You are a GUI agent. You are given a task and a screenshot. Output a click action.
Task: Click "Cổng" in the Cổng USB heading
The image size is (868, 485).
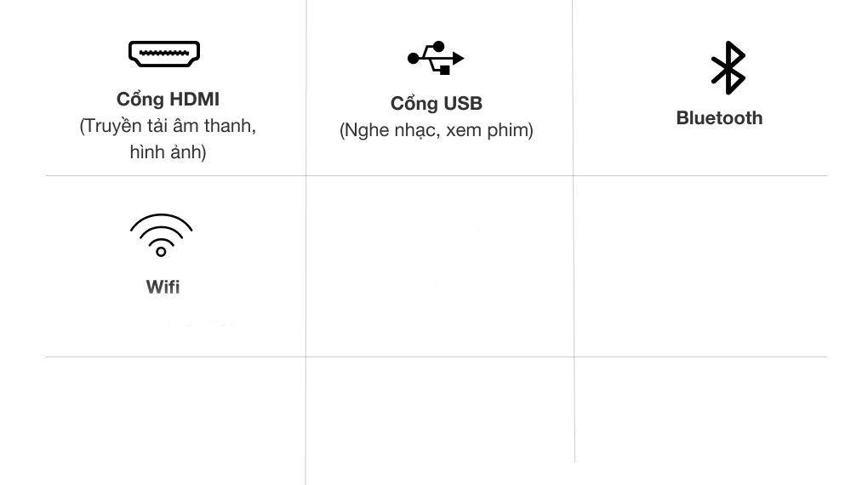[413, 104]
